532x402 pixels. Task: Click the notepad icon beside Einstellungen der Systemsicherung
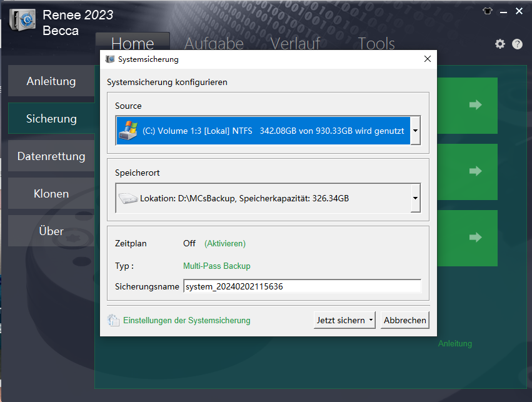coord(114,319)
